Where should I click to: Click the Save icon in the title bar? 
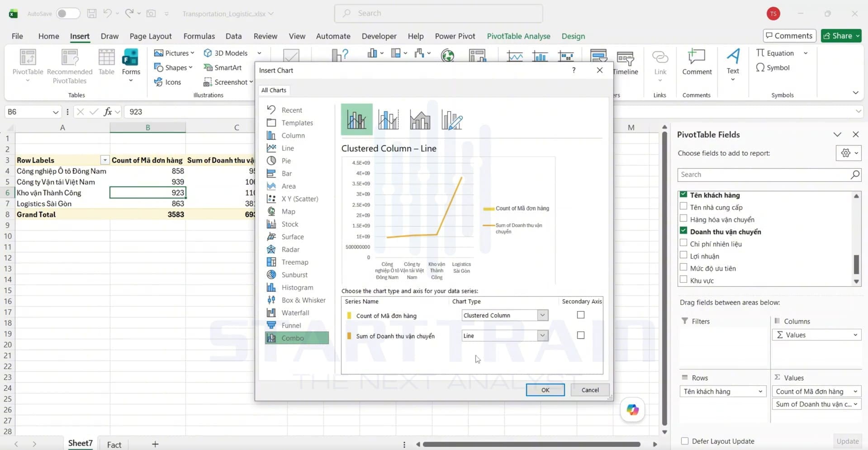(92, 14)
